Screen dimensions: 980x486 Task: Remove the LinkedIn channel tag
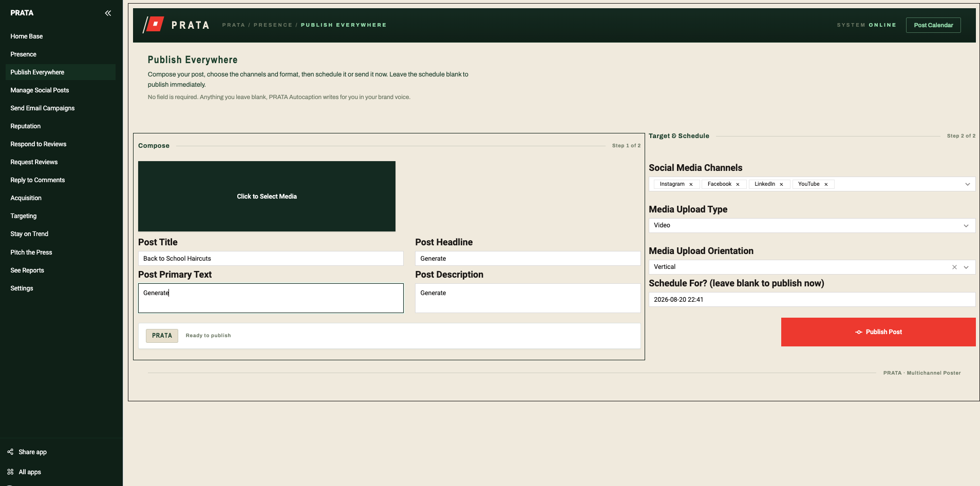[781, 184]
